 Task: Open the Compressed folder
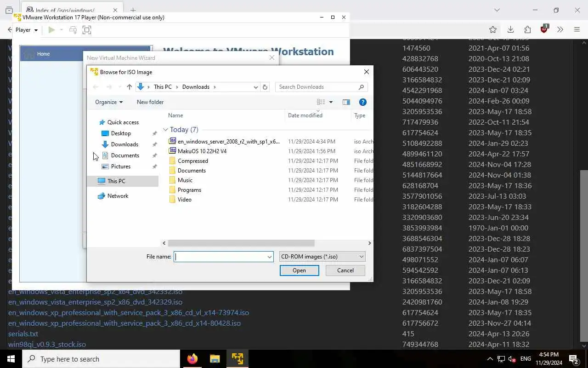pos(188,161)
